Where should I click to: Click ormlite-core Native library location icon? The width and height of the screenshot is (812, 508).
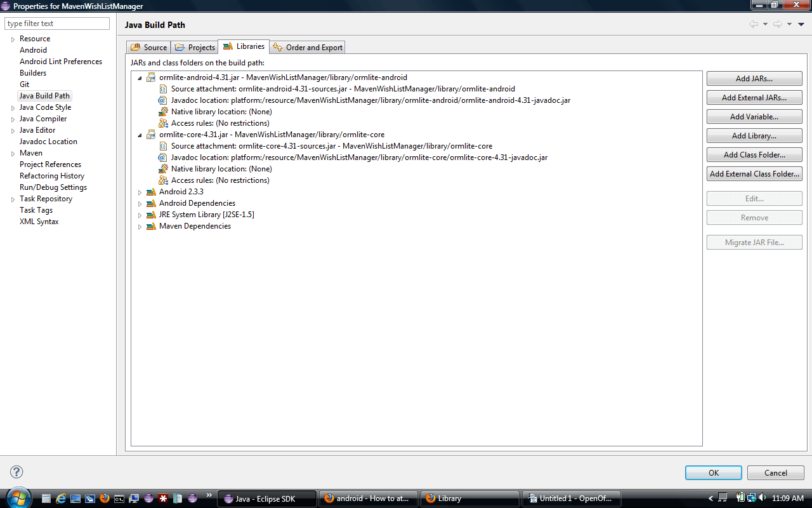point(163,169)
